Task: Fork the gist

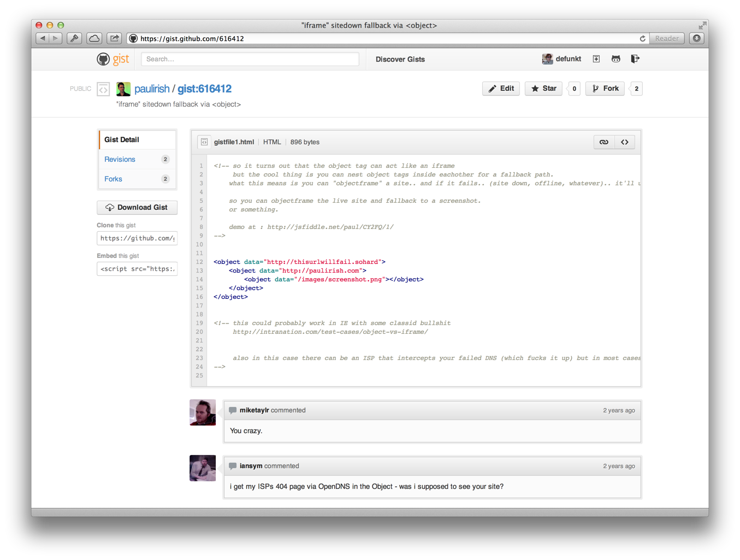Action: point(605,89)
